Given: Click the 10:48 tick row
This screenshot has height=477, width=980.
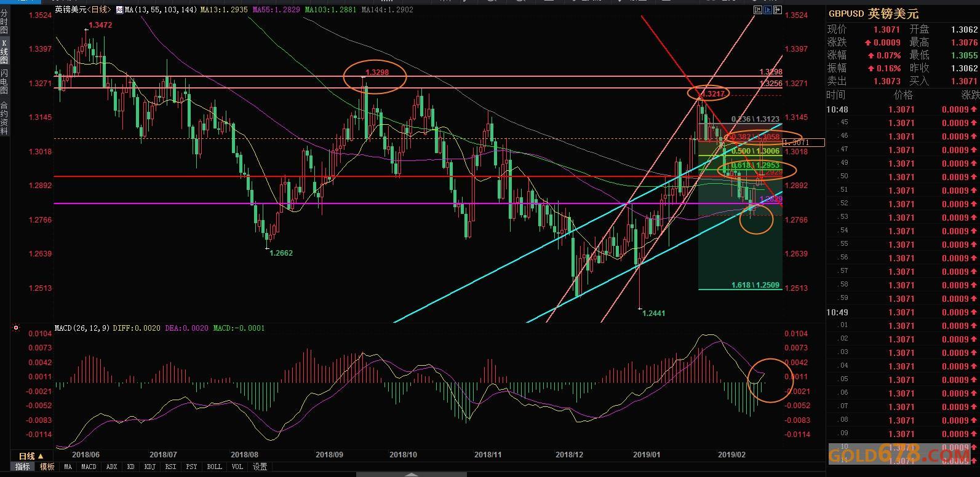Looking at the screenshot, I should (903, 109).
